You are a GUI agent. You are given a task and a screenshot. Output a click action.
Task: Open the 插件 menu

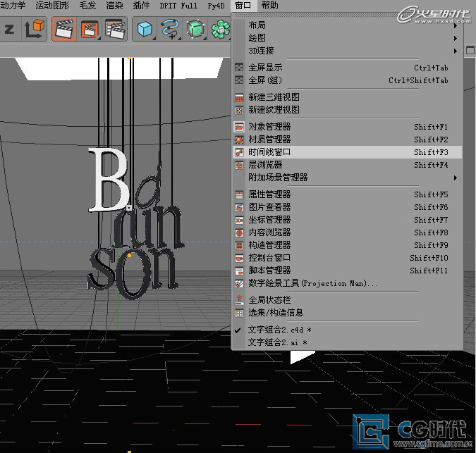tap(141, 6)
